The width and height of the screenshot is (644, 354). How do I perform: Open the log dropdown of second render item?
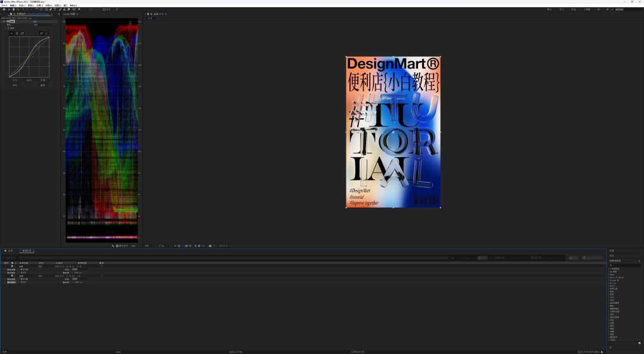(80, 279)
